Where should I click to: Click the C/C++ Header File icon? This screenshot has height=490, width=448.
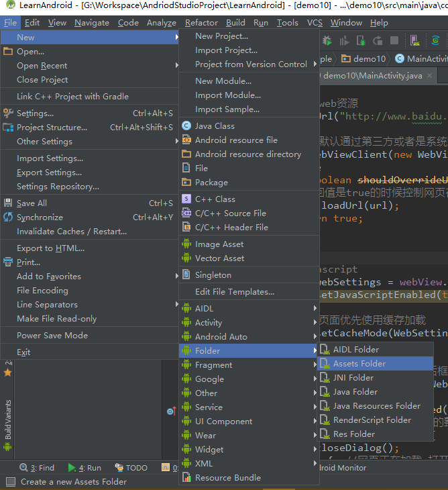click(x=186, y=227)
